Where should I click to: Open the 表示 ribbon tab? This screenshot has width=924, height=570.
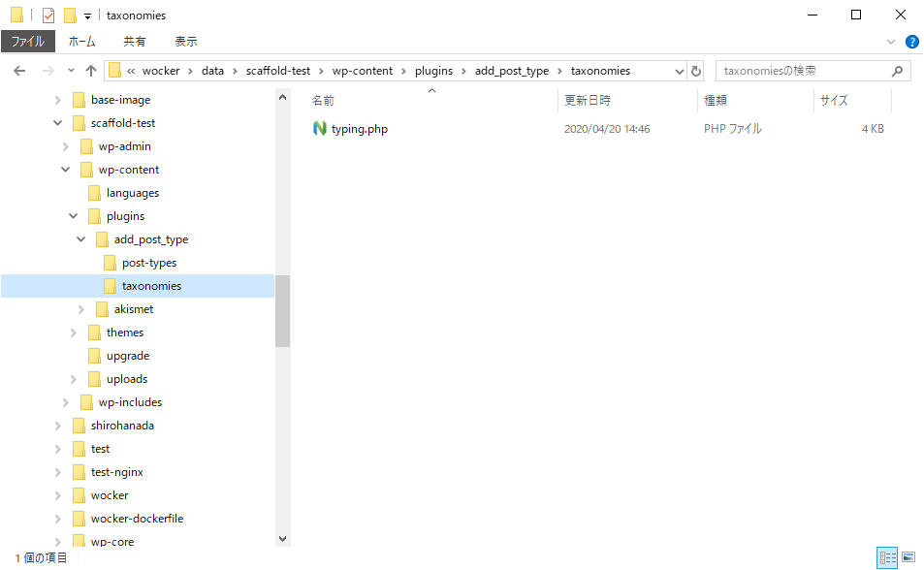(x=185, y=42)
